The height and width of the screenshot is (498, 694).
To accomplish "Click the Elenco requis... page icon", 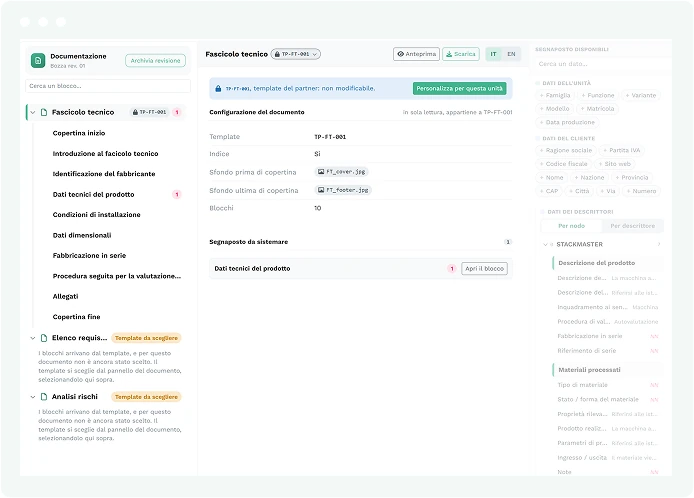I will [44, 338].
